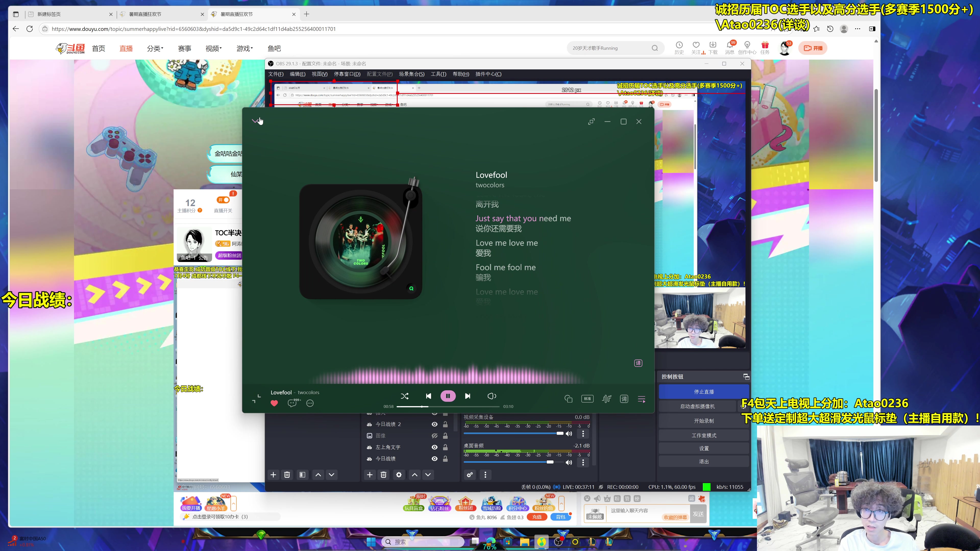
Task: Open OBS 停靠窗口(D) menu
Action: point(347,74)
